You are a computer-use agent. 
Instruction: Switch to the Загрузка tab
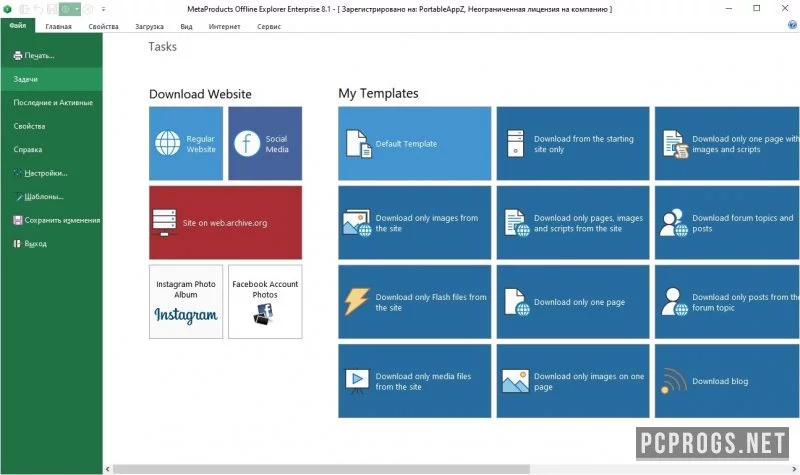149,27
